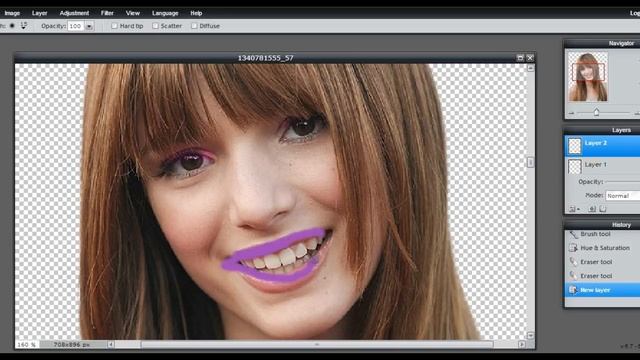Select the upper Eraser tool history step

[x=602, y=262]
